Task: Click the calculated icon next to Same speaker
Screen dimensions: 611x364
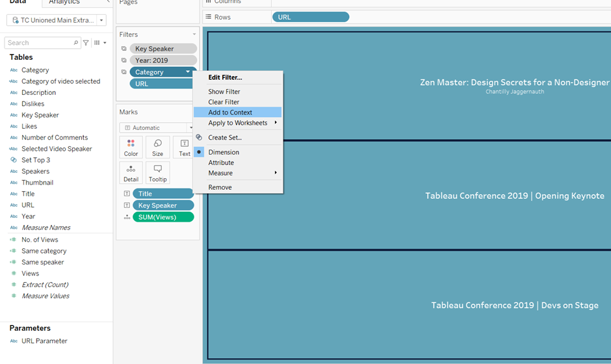Action: [14, 263]
